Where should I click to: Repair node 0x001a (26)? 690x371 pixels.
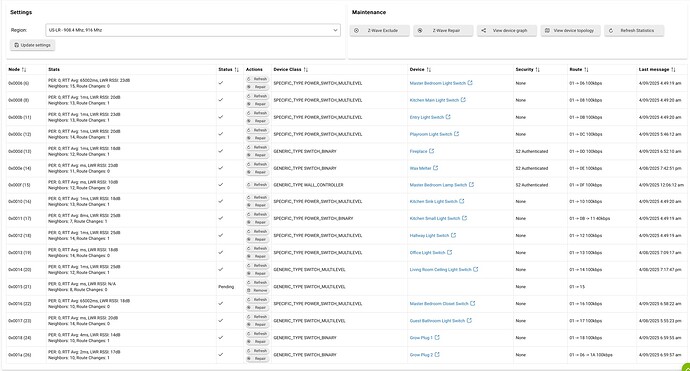click(257, 359)
